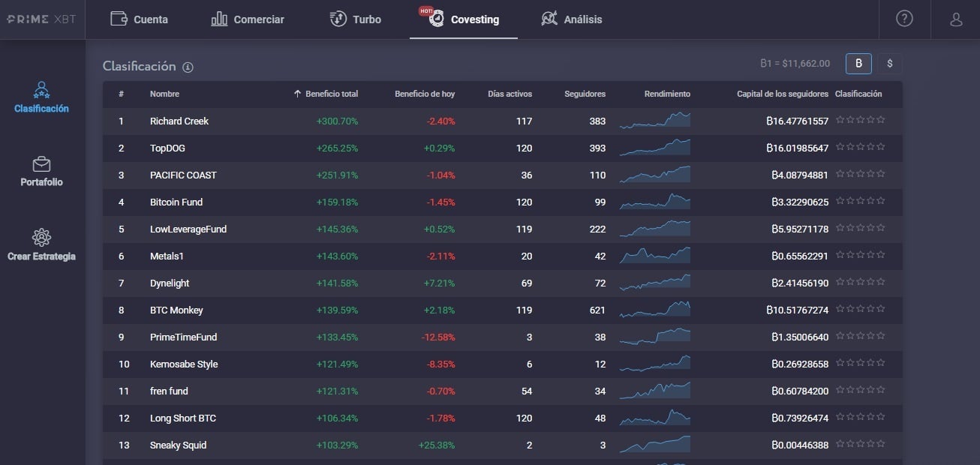Click PrimeTimeFund strategy name
The height and width of the screenshot is (465, 980).
(x=183, y=337)
